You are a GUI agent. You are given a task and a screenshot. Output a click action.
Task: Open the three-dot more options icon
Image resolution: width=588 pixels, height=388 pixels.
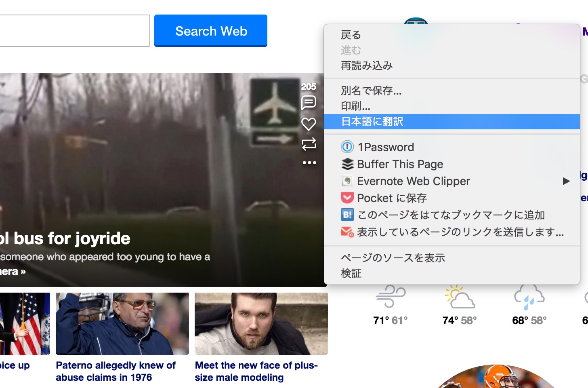pos(309,162)
